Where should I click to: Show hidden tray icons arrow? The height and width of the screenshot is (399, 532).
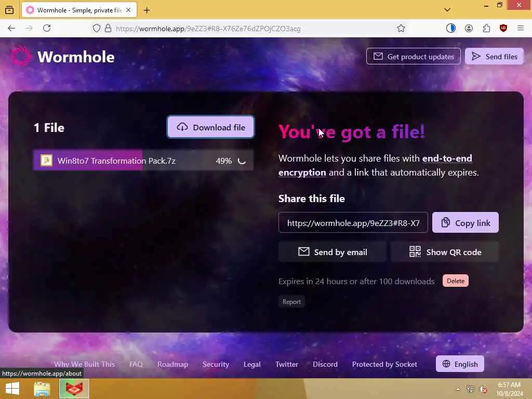point(458,389)
